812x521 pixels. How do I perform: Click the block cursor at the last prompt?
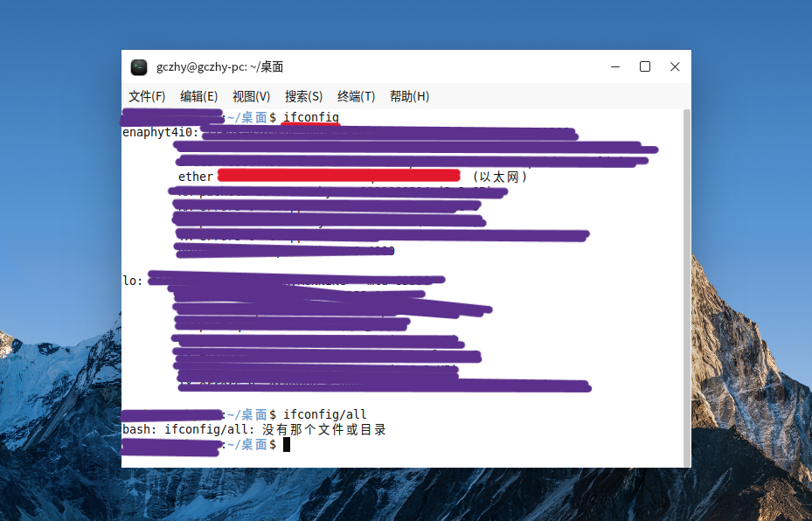coord(286,445)
